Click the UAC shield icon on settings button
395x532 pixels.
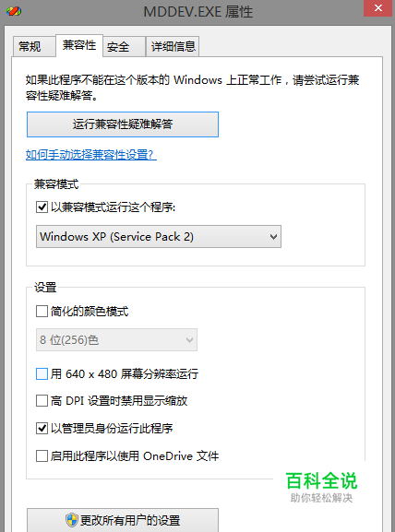72,519
